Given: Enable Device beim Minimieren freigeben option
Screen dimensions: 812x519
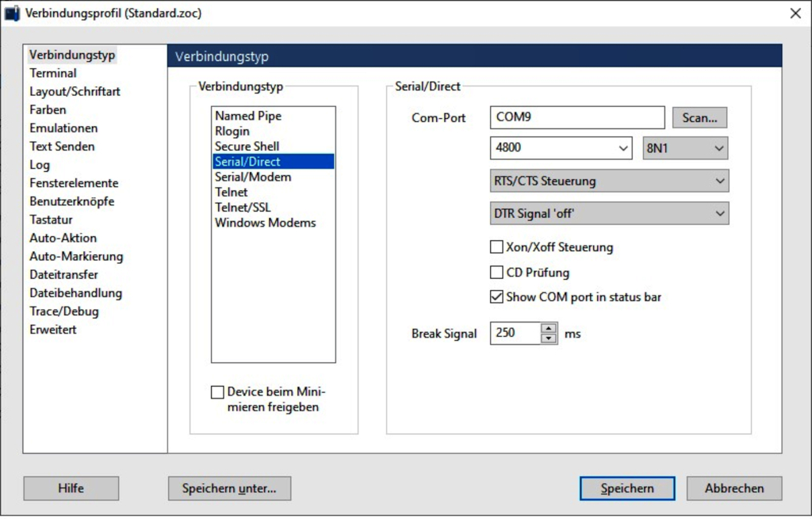Looking at the screenshot, I should 217,392.
